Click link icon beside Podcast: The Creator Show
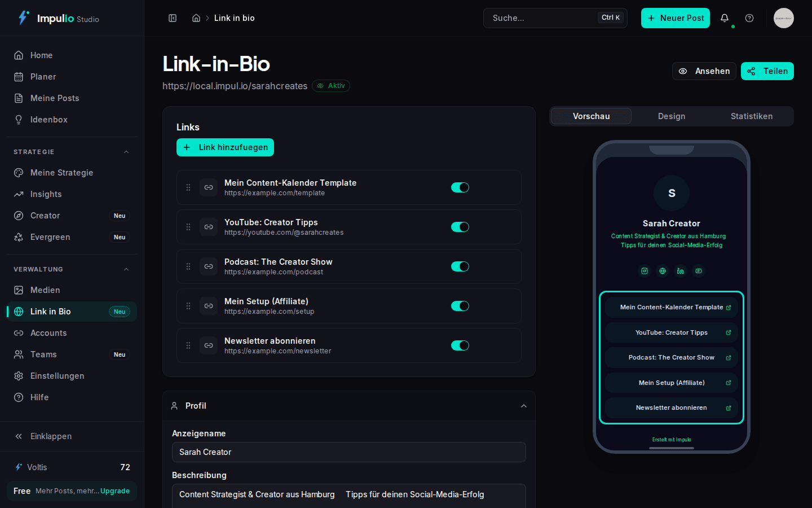The width and height of the screenshot is (812, 508). point(209,266)
